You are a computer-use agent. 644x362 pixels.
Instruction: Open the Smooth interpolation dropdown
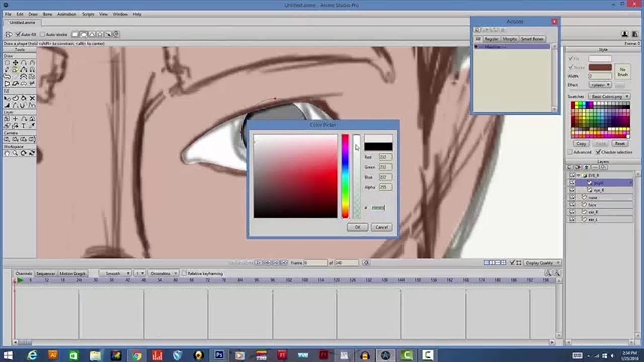115,273
